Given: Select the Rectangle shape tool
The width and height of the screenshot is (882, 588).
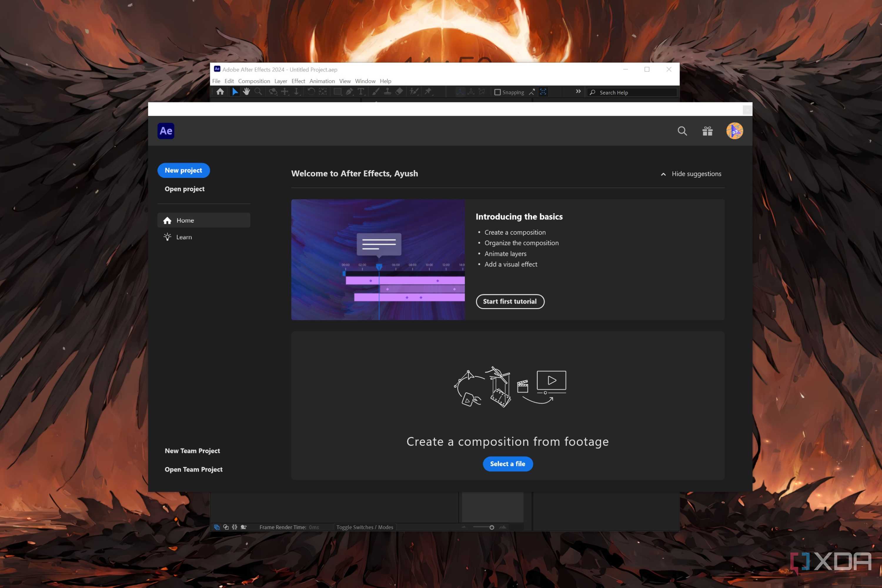Looking at the screenshot, I should (338, 92).
